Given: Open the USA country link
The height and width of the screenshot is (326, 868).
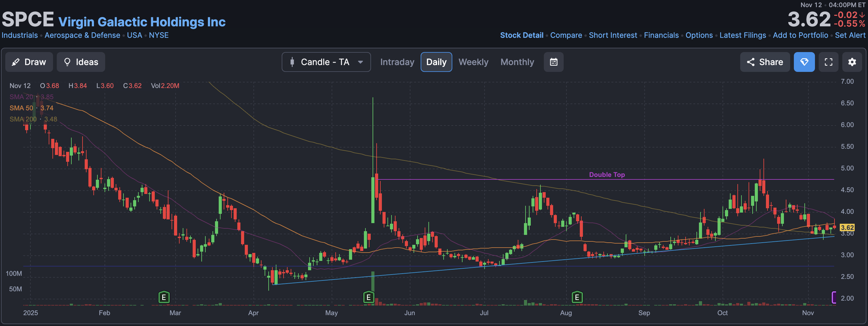Looking at the screenshot, I should pos(134,35).
